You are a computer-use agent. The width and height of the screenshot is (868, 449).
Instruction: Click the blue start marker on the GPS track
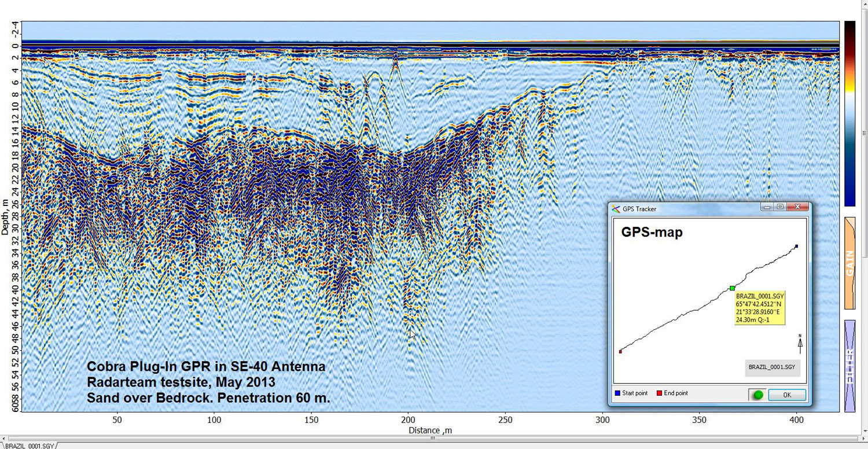tap(797, 246)
